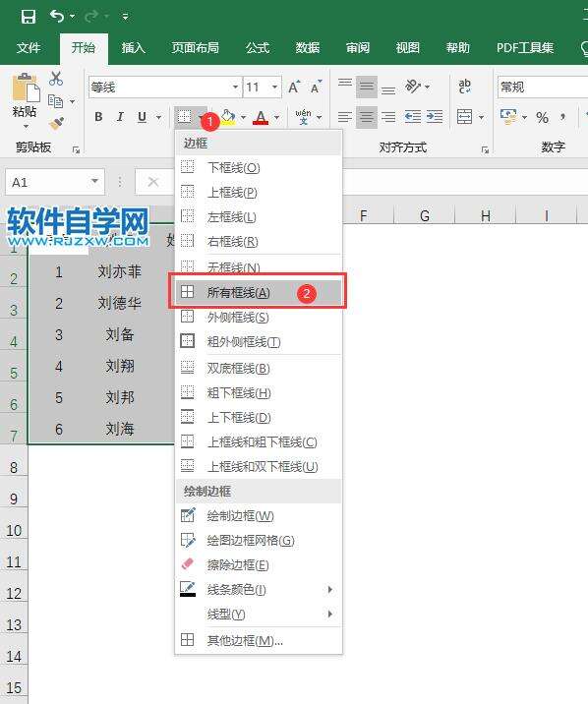Copy selection using the copy icon

(x=56, y=101)
